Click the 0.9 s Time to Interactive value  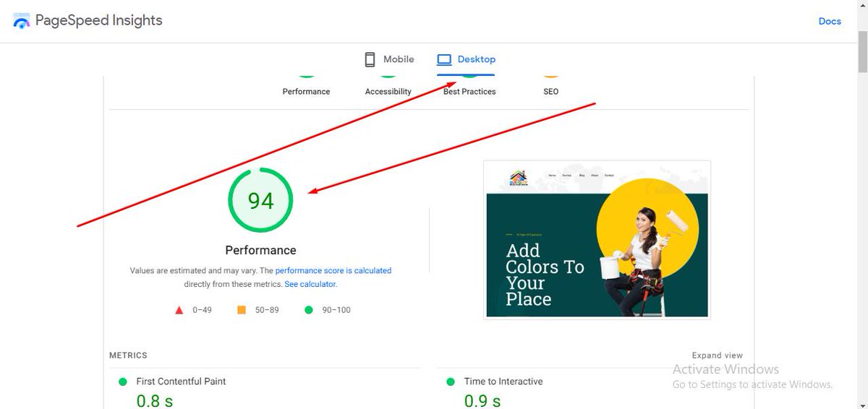point(482,400)
